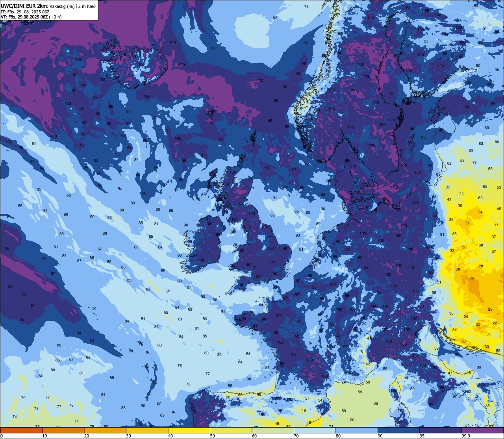The height and width of the screenshot is (439, 504).
Task: Click the dark orange legend segment below 10
Action: coord(21,430)
